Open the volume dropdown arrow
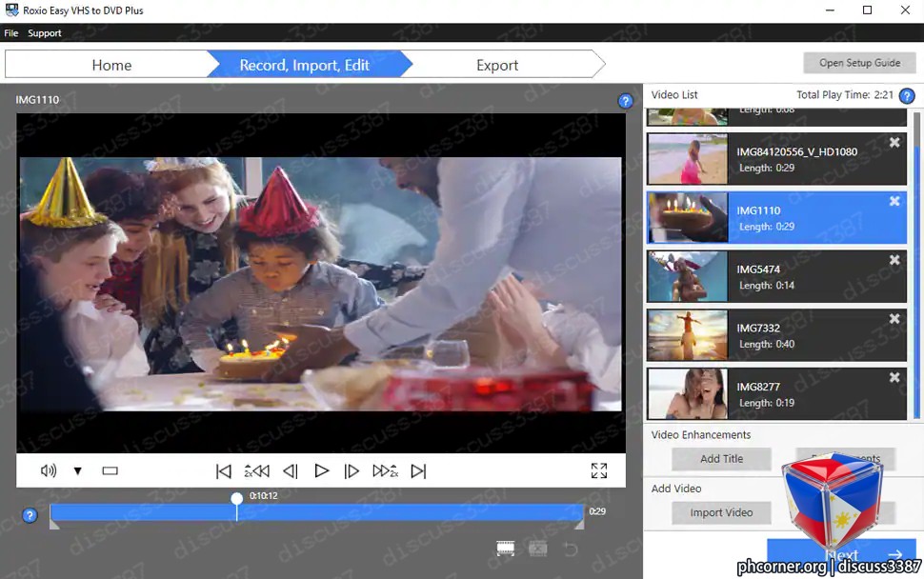This screenshot has width=924, height=579. tap(78, 470)
